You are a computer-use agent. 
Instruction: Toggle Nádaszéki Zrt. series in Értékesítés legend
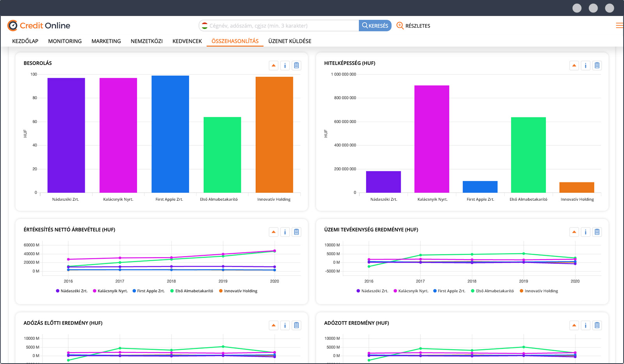(x=72, y=291)
